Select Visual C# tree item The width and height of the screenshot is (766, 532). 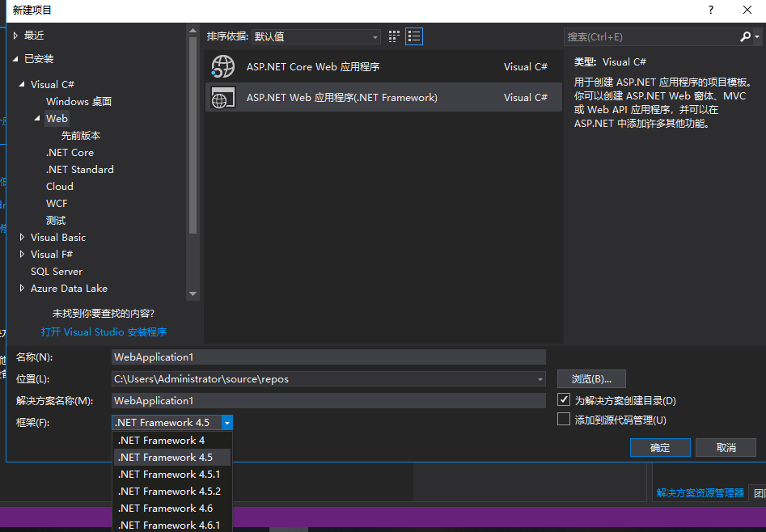(53, 84)
